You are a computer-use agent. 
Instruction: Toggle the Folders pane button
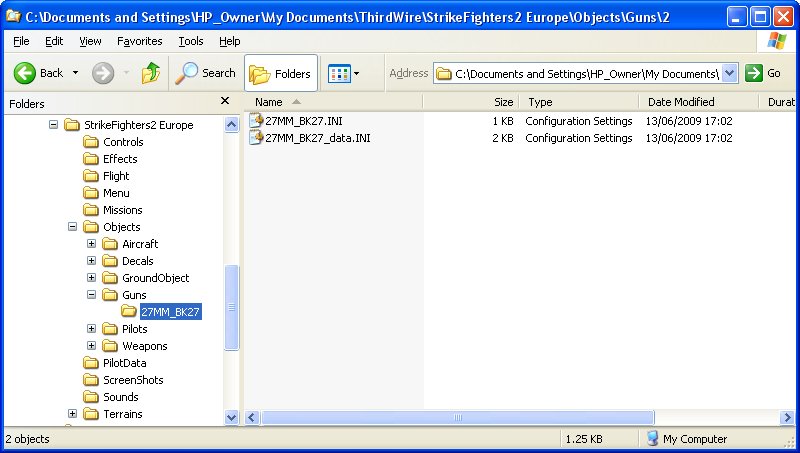281,73
